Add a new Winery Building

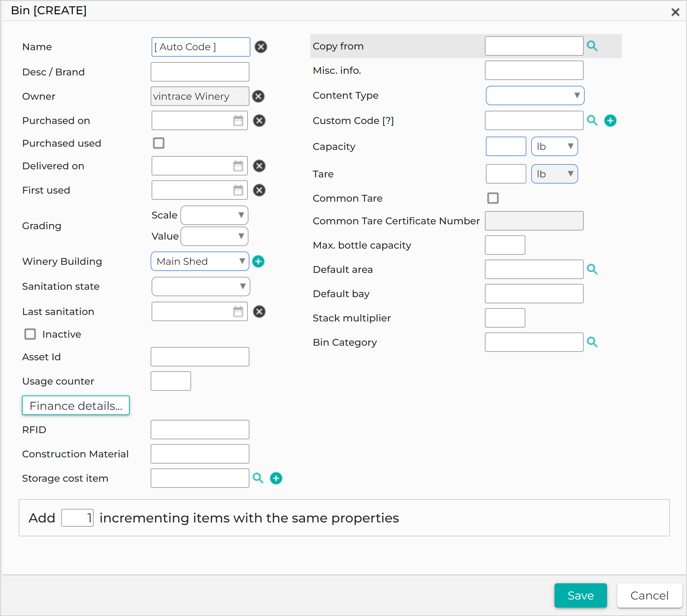tap(258, 261)
